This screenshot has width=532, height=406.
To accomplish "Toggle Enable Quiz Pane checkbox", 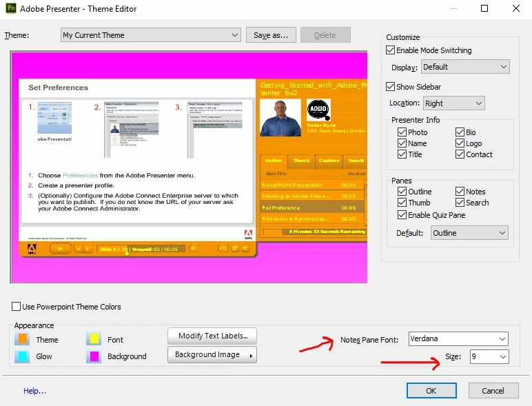I will click(x=402, y=214).
